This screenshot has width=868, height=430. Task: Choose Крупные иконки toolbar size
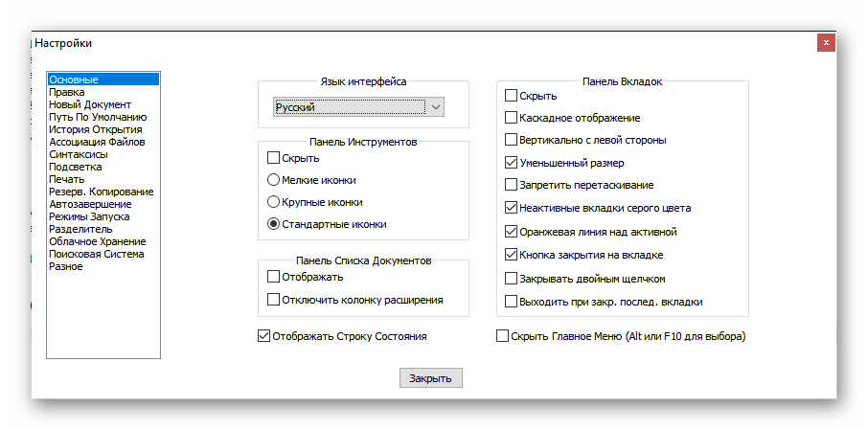[274, 202]
